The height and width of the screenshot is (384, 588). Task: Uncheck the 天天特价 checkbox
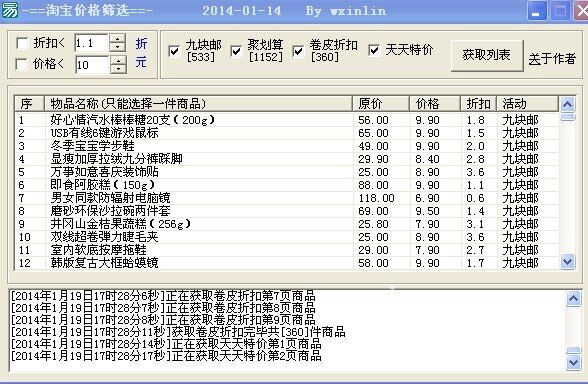tap(374, 50)
